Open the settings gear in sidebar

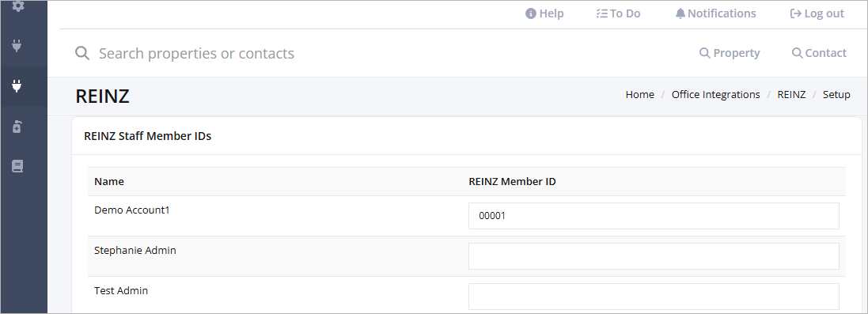(x=17, y=6)
